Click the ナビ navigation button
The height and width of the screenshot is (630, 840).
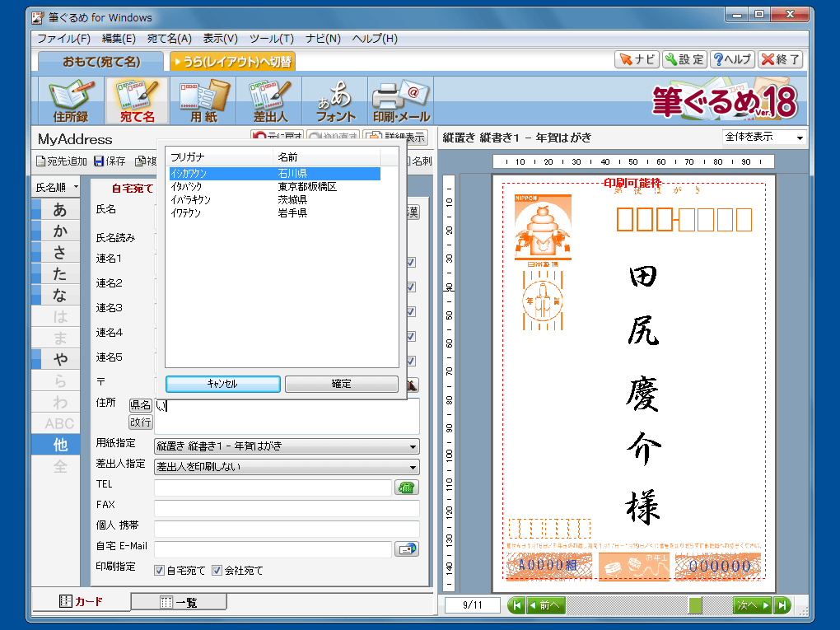point(637,59)
